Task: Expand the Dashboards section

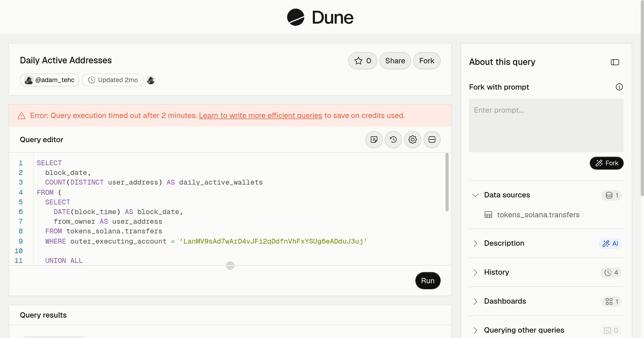Action: (x=475, y=301)
